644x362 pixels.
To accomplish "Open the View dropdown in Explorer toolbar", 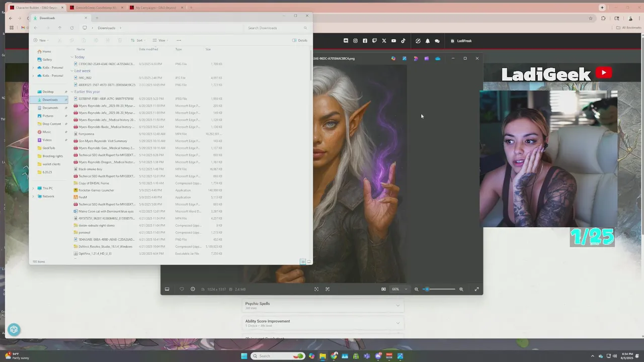I will pos(160,40).
